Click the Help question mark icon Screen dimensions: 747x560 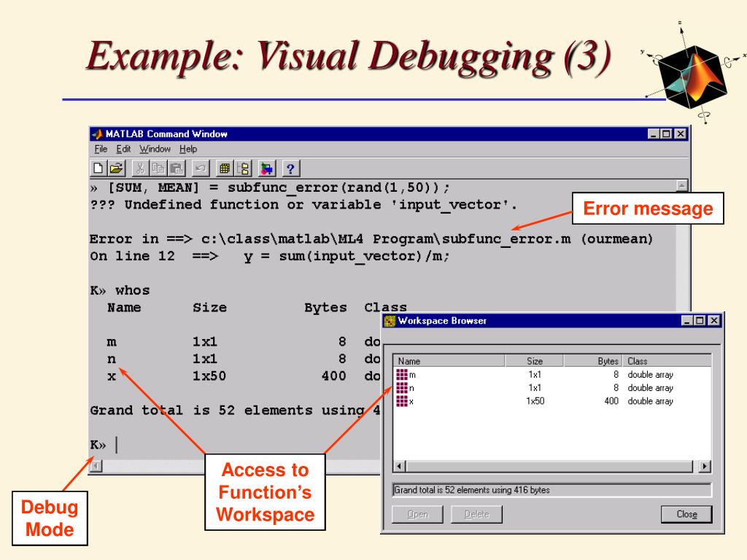[290, 168]
